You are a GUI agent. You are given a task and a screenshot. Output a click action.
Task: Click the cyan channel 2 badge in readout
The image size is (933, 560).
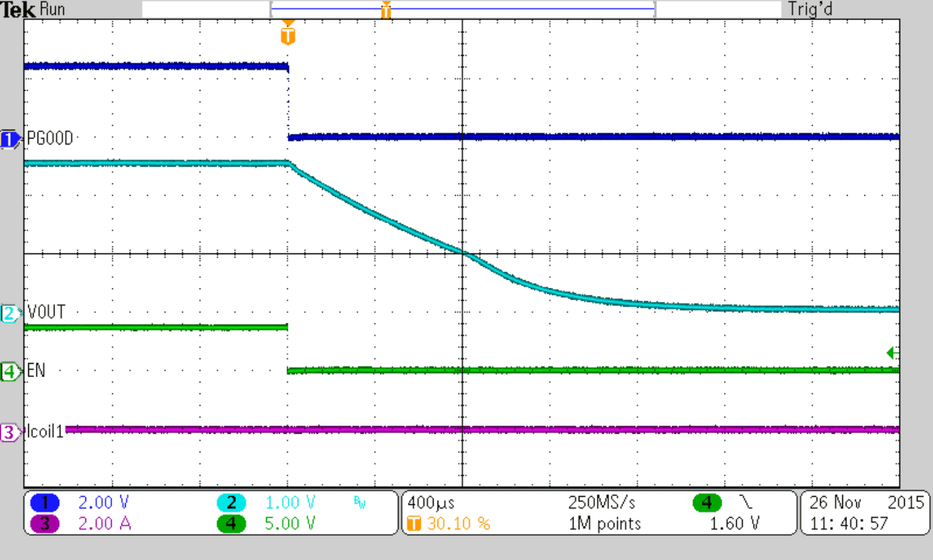[231, 503]
